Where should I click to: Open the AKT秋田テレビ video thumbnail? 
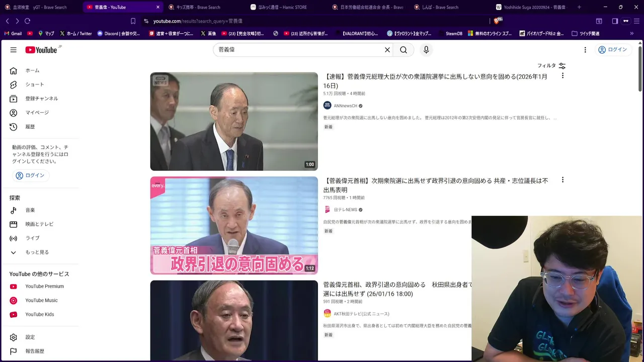234,320
